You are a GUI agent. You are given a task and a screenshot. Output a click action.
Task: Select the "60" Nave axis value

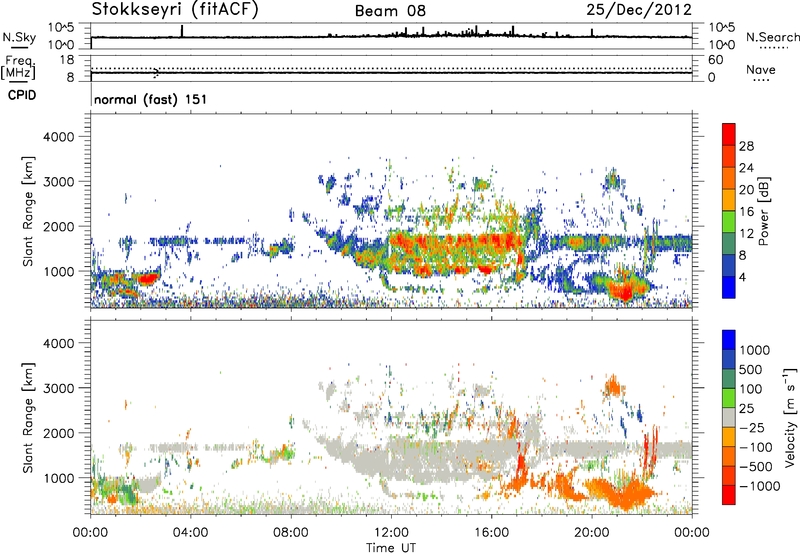tap(715, 60)
